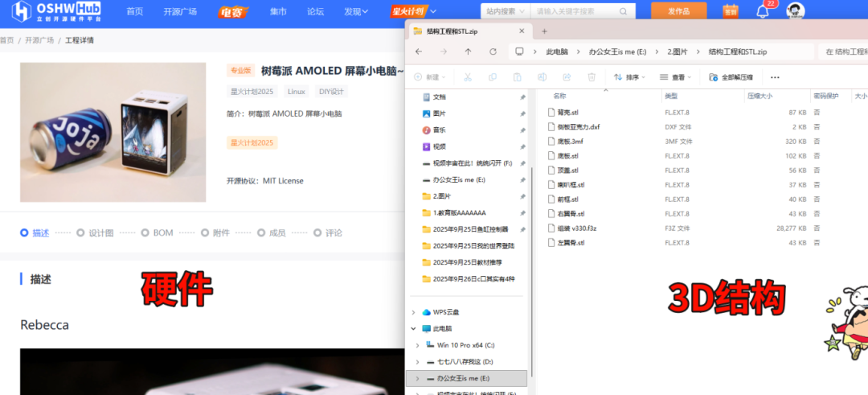
Task: Expand the WPS云盘 tree node
Action: coord(414,312)
